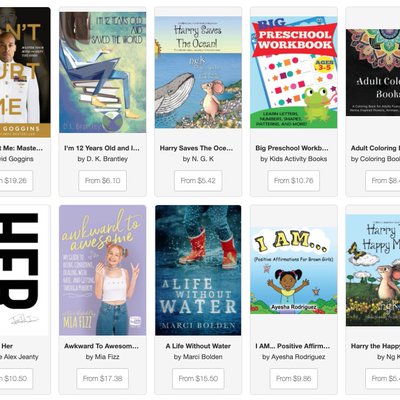Click the From $6.10 price button
This screenshot has height=400, width=400.
click(103, 181)
